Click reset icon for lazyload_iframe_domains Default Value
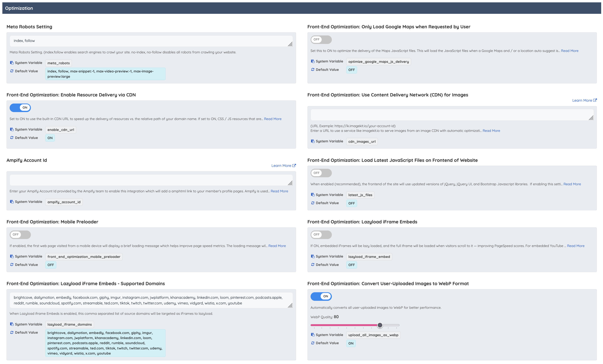The width and height of the screenshot is (603, 364). tap(12, 332)
